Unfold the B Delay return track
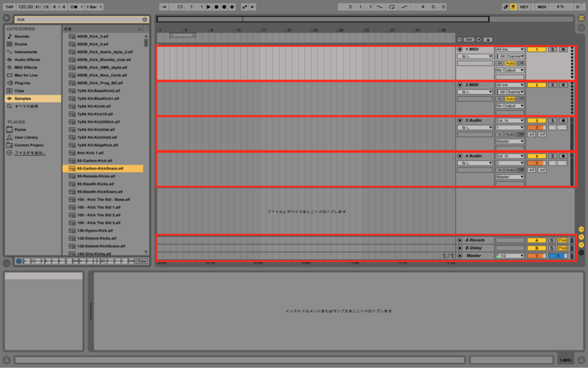This screenshot has height=368, width=588. (460, 248)
